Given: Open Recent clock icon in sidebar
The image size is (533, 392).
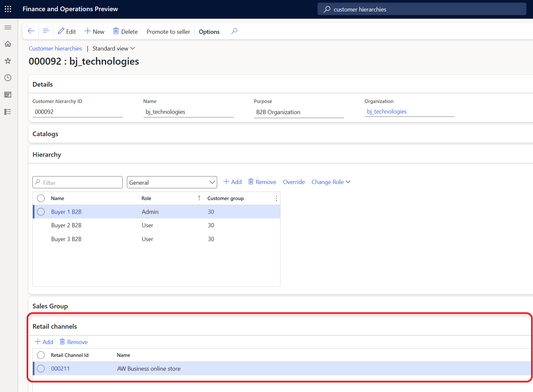Looking at the screenshot, I should [8, 78].
